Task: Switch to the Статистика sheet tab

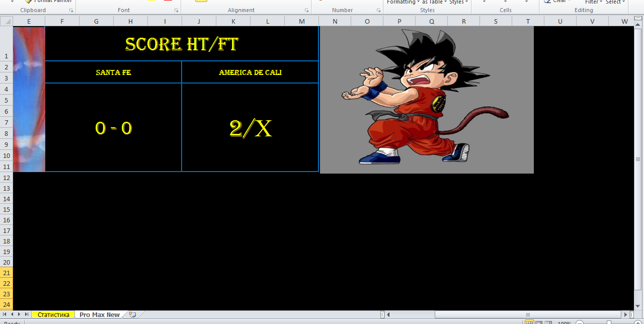Action: point(53,314)
